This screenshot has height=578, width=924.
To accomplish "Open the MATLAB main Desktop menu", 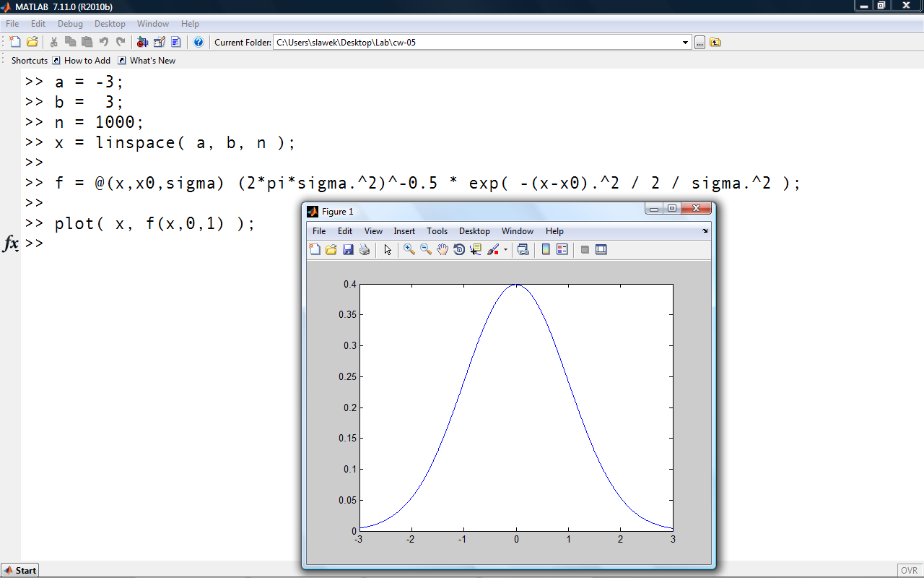I will (110, 24).
